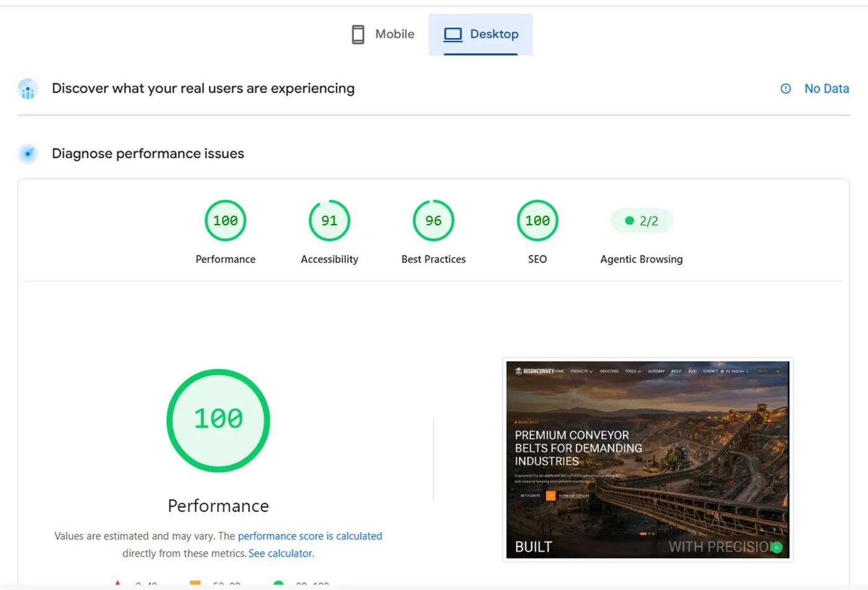Click the Agentic Browsing 2/2 badge

tap(642, 221)
